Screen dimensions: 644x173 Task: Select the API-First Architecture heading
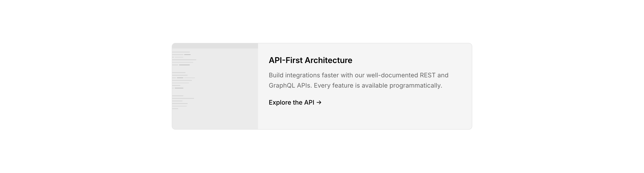[310, 60]
